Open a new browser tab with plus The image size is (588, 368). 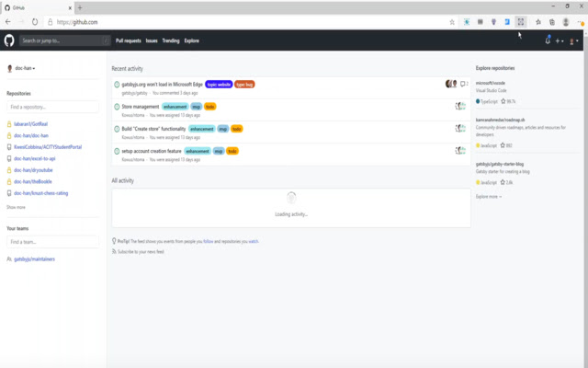80,7
